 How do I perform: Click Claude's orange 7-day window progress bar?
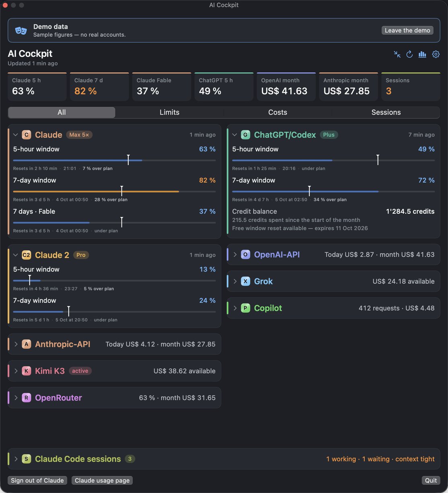pos(114,191)
